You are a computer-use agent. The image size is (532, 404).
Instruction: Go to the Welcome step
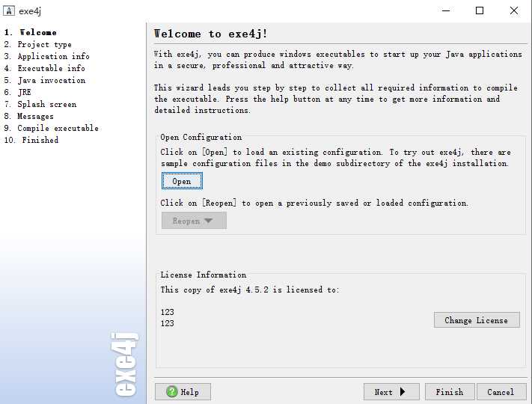[37, 32]
